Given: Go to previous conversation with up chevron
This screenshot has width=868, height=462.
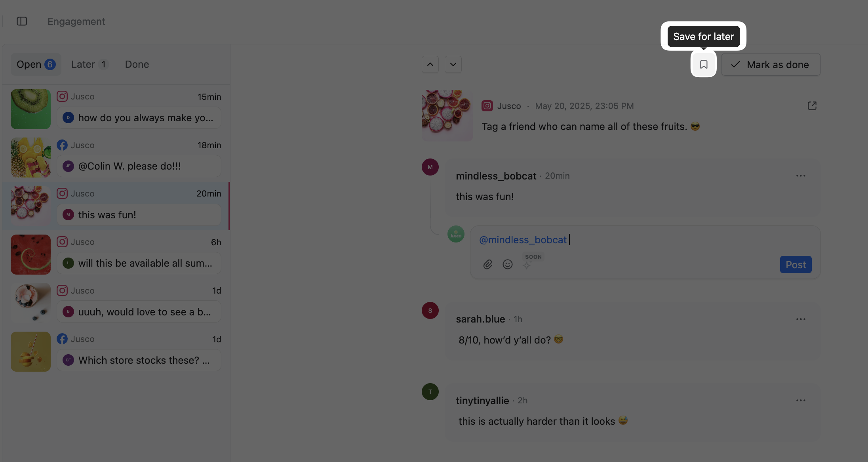Looking at the screenshot, I should (430, 64).
